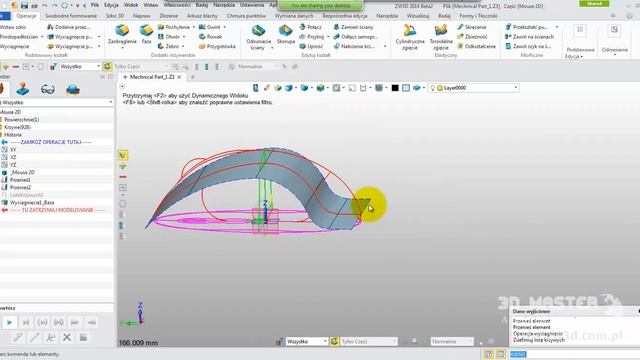Image resolution: width=640 pixels, height=360 pixels.
Task: Choose the Otwór hole tool
Action: [169, 37]
